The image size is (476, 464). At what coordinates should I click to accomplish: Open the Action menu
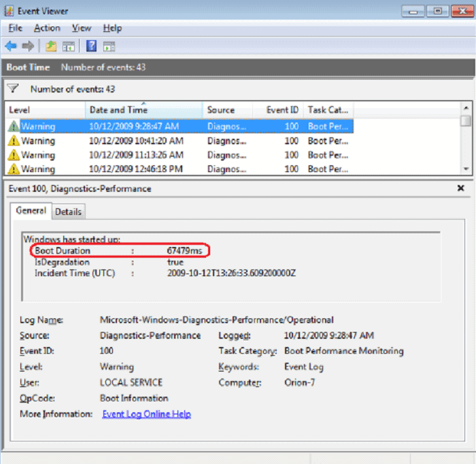click(47, 28)
